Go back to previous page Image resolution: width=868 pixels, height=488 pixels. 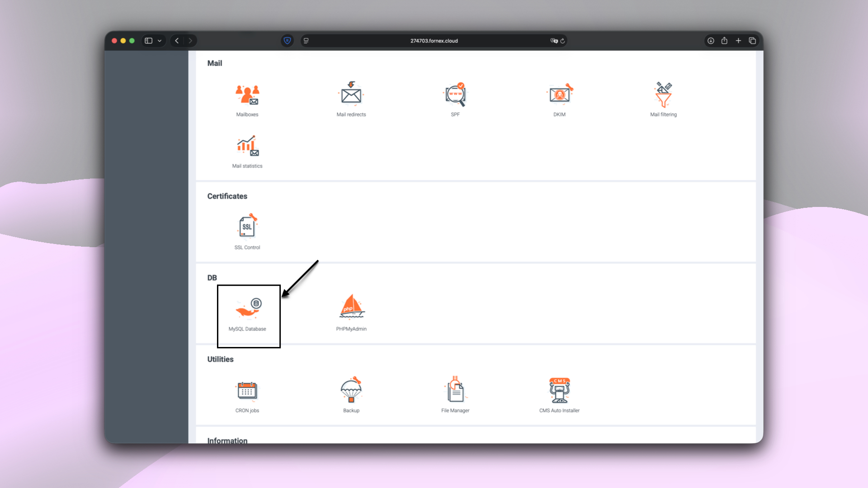click(177, 41)
